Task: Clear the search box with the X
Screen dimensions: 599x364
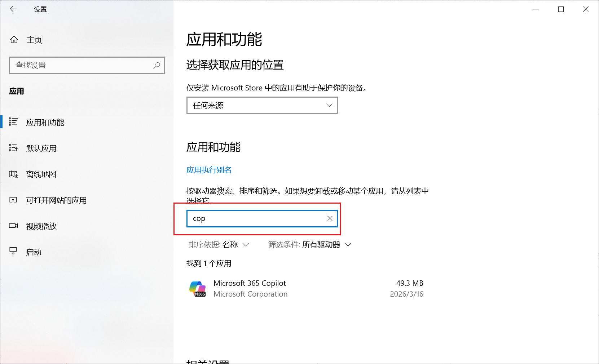Action: point(329,218)
